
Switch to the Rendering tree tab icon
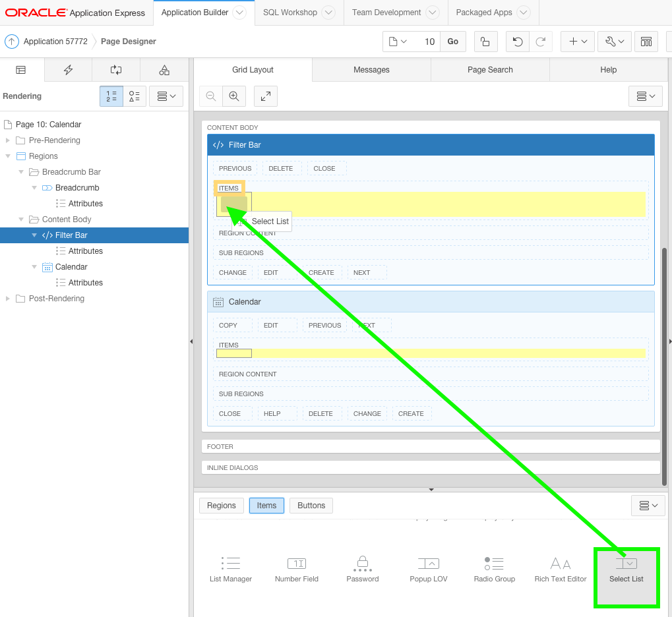click(21, 70)
